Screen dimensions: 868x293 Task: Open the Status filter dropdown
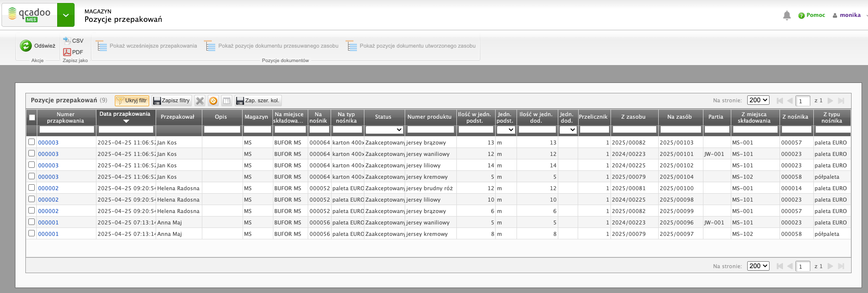point(384,130)
